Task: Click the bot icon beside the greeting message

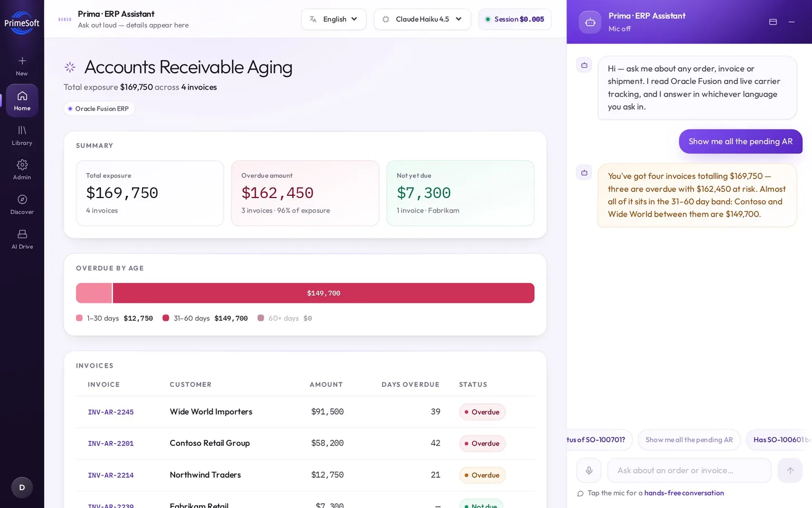Action: pos(584,65)
